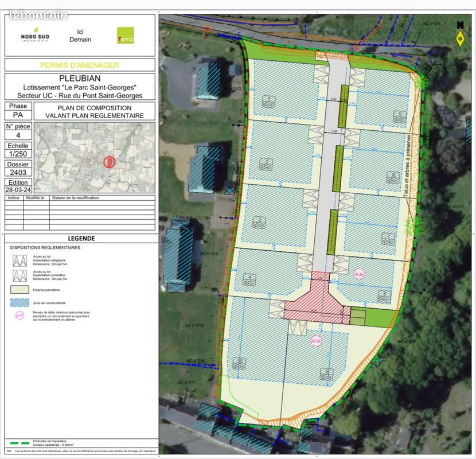Click the Lotissement "Le Parc Saint-Georges" line

pyautogui.click(x=80, y=87)
